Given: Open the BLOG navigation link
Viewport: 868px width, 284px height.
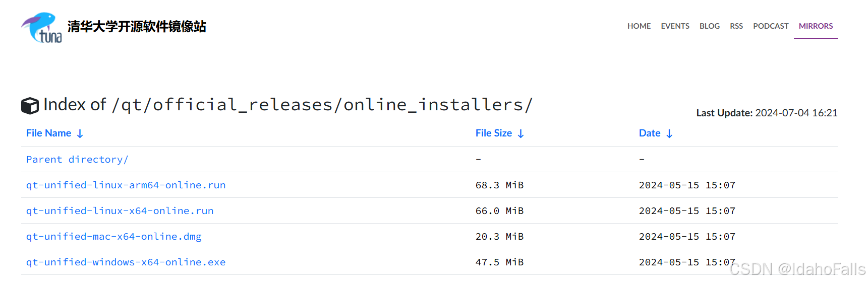Looking at the screenshot, I should [710, 26].
